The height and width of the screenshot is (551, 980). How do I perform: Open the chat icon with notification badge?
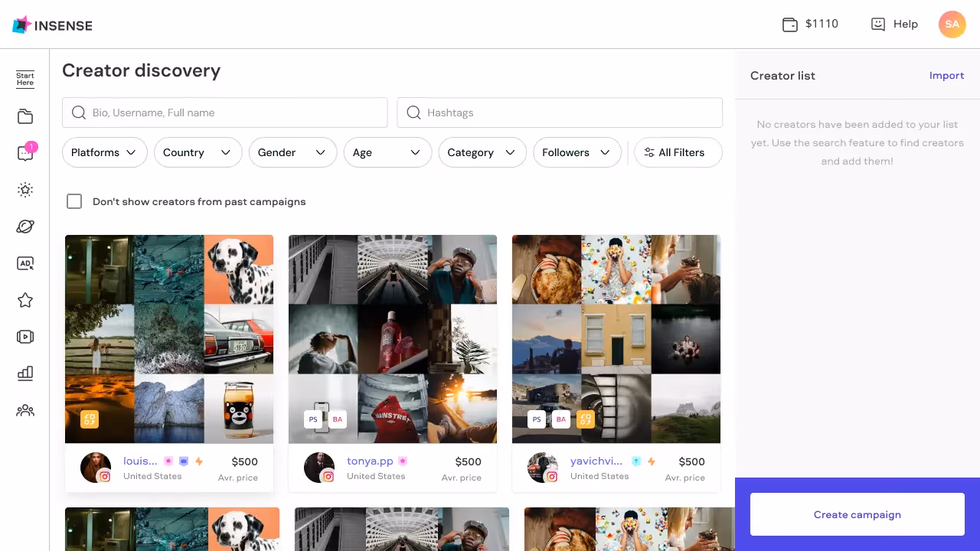pyautogui.click(x=24, y=153)
